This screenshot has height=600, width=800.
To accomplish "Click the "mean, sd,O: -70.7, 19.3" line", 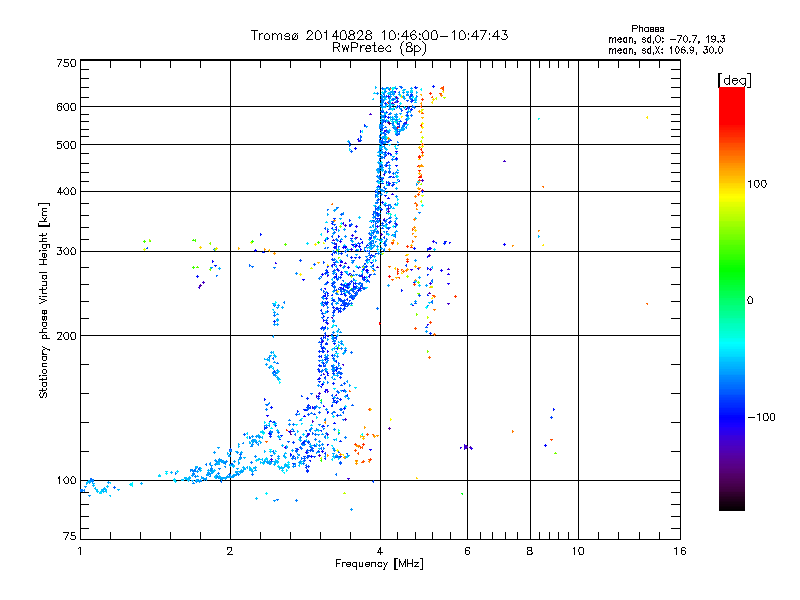I will pos(666,39).
